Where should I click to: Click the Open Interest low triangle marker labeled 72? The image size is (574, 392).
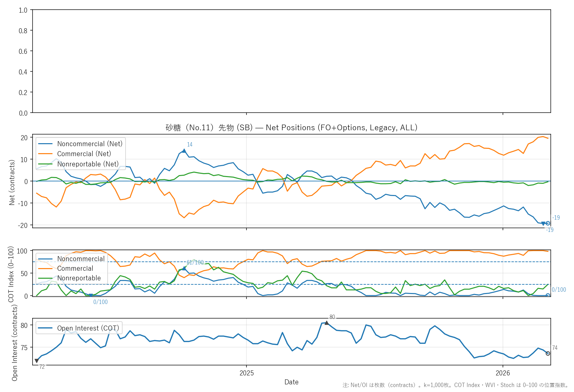[x=37, y=361]
